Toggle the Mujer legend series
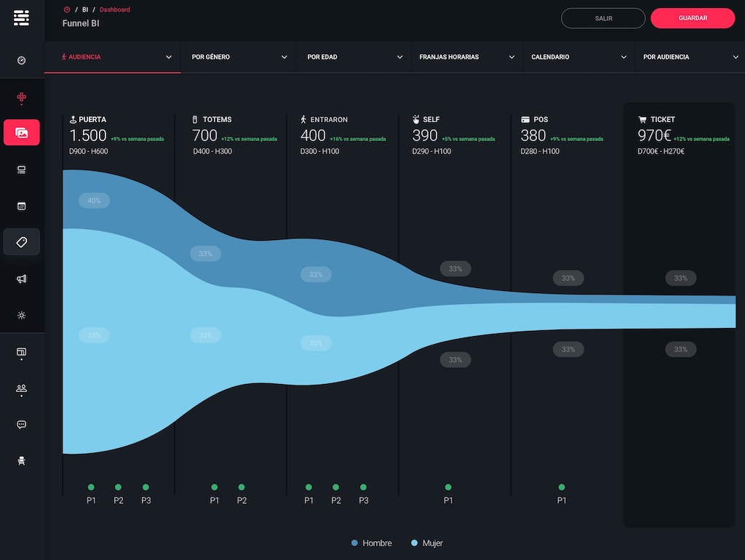Screen dimensions: 745x560 426,543
